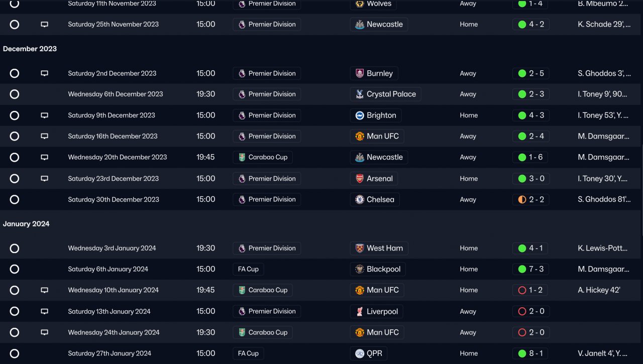Viewport: 643px width, 364px height.
Task: Select the radio circle for 2nd December fixture
Action: (15, 73)
